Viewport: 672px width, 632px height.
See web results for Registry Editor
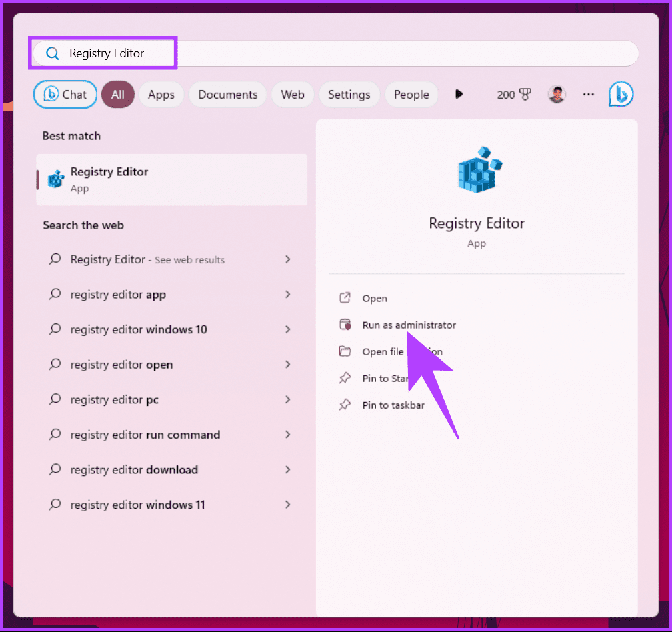coord(147,259)
